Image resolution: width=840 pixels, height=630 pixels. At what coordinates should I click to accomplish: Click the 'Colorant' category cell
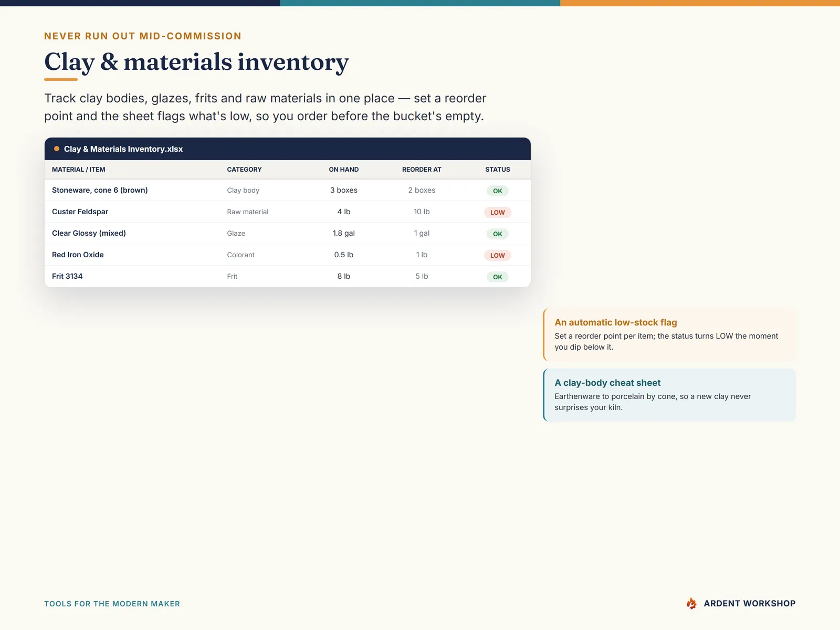(x=241, y=255)
